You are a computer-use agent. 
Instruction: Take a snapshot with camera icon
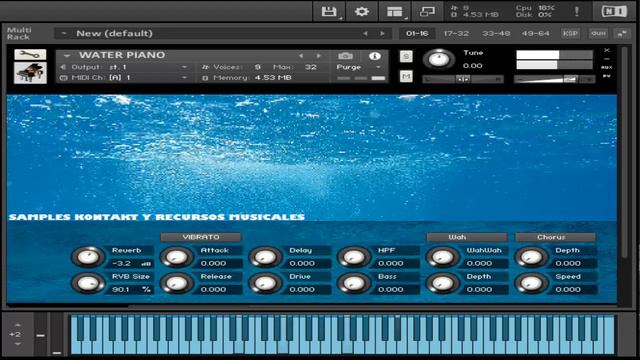pyautogui.click(x=345, y=56)
